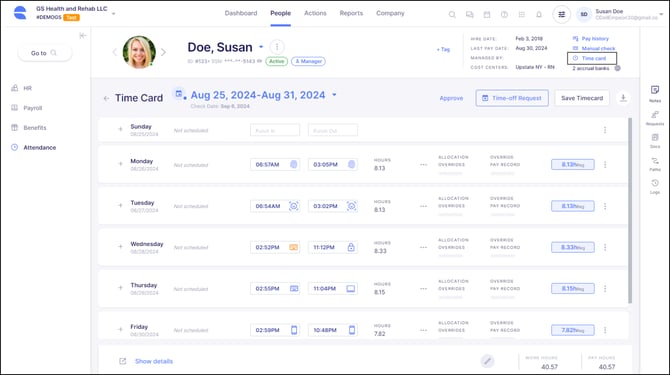
Task: Open the company selector dropdown
Action: coord(114,14)
